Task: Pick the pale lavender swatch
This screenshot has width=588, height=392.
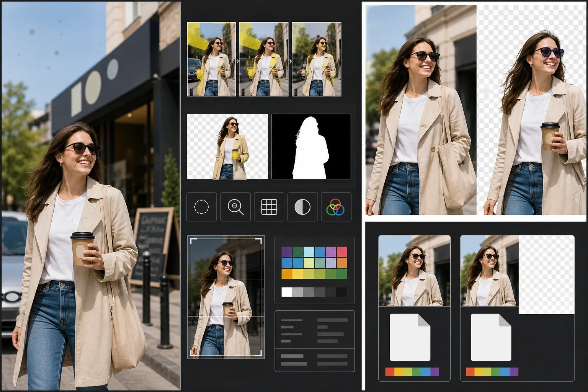Action: point(331,263)
